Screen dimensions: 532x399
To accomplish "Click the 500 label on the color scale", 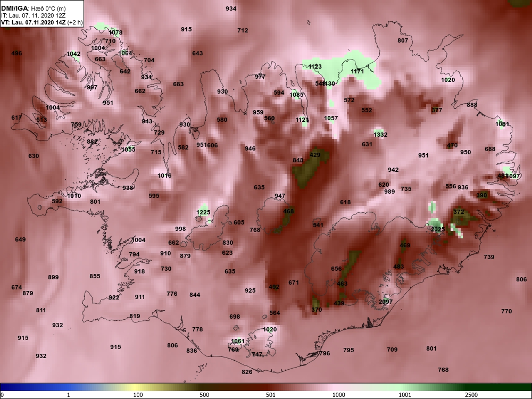I will point(204,395).
